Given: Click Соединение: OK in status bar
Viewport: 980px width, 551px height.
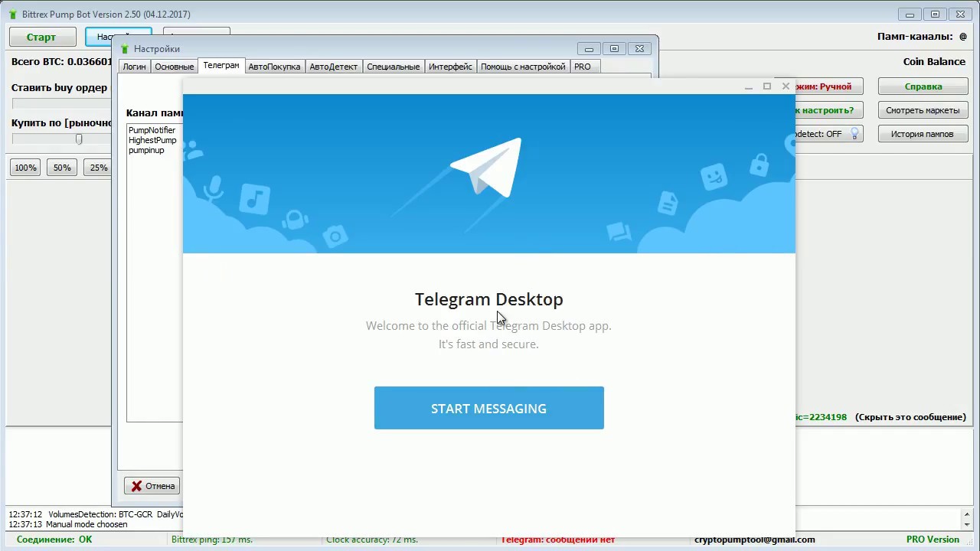Looking at the screenshot, I should [x=54, y=540].
